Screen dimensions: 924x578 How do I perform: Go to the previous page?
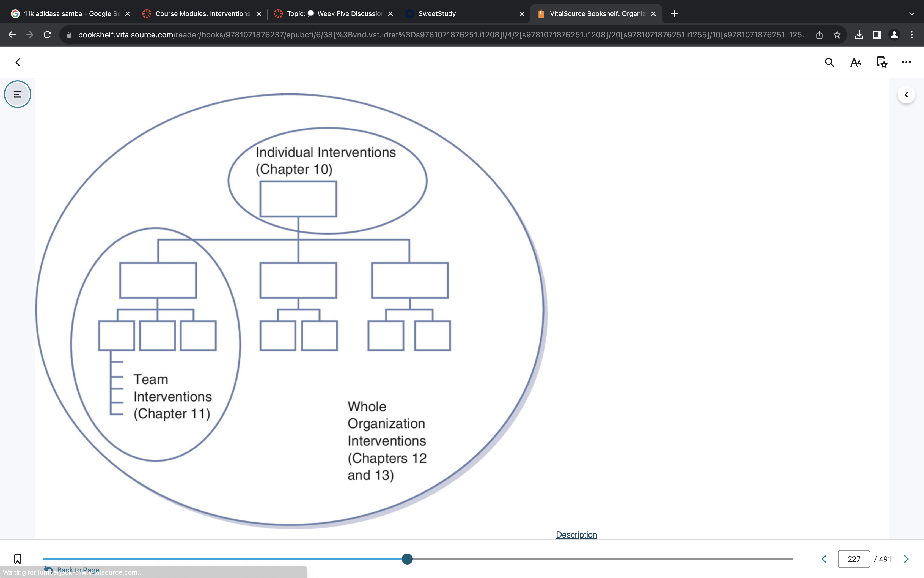(824, 559)
